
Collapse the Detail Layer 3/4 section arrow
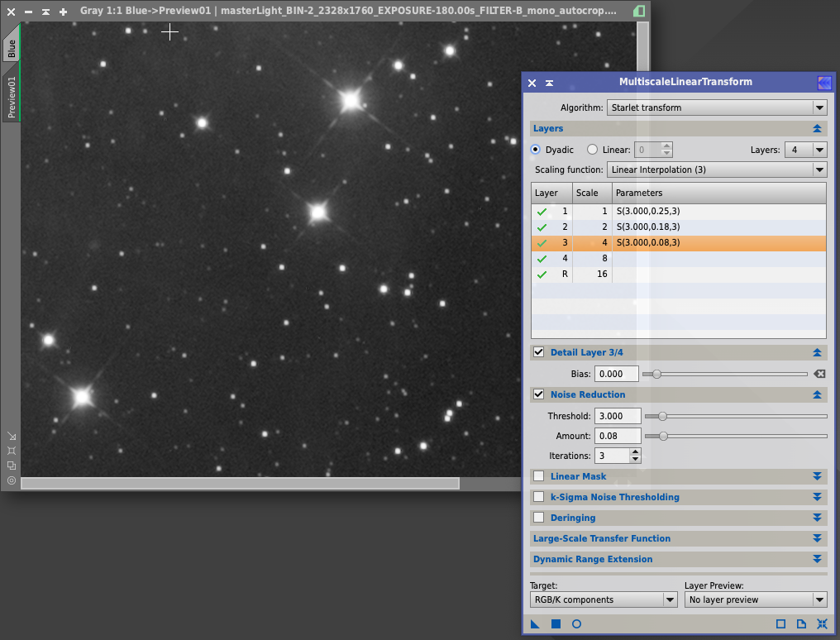click(x=817, y=352)
